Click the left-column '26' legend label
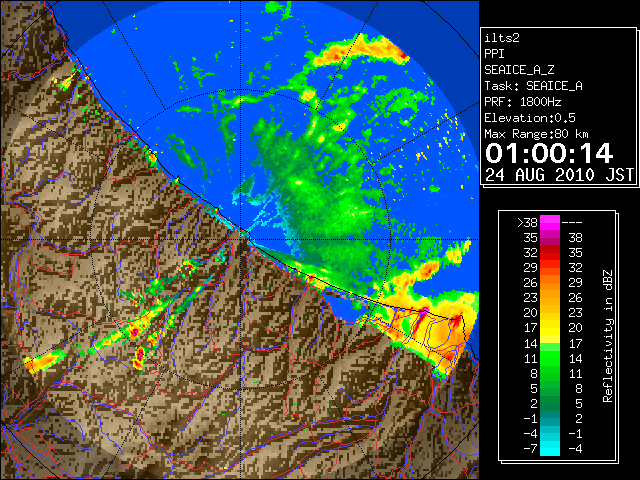Viewport: 640px width, 480px height. pos(531,283)
